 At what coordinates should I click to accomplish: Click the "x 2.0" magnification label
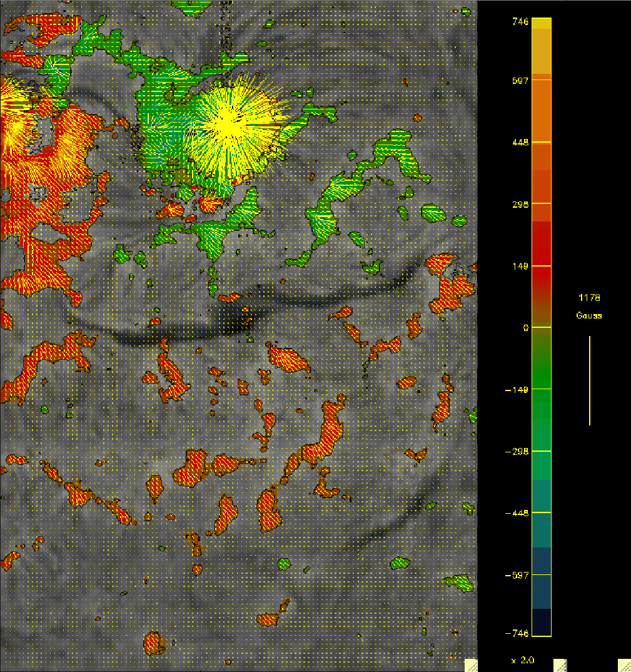click(x=523, y=660)
